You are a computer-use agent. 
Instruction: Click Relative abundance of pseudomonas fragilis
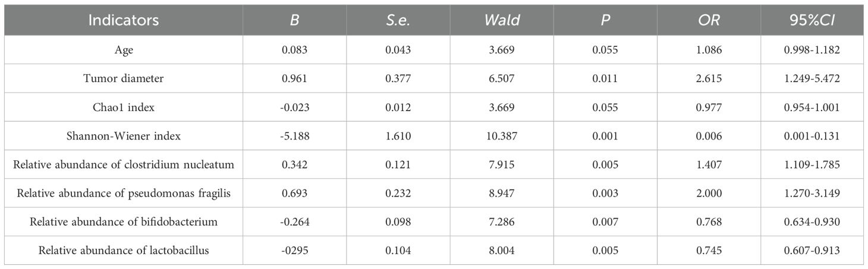click(x=124, y=193)
